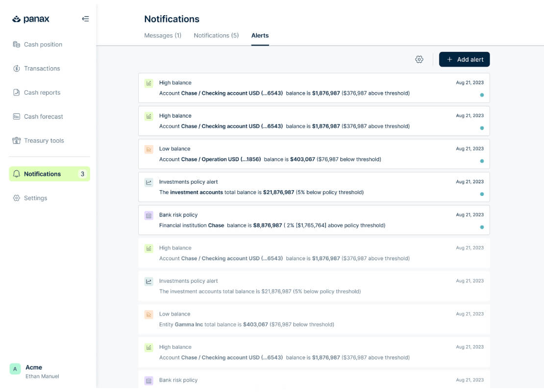Click the Transactions dollar icon in the sidebar

[16, 68]
